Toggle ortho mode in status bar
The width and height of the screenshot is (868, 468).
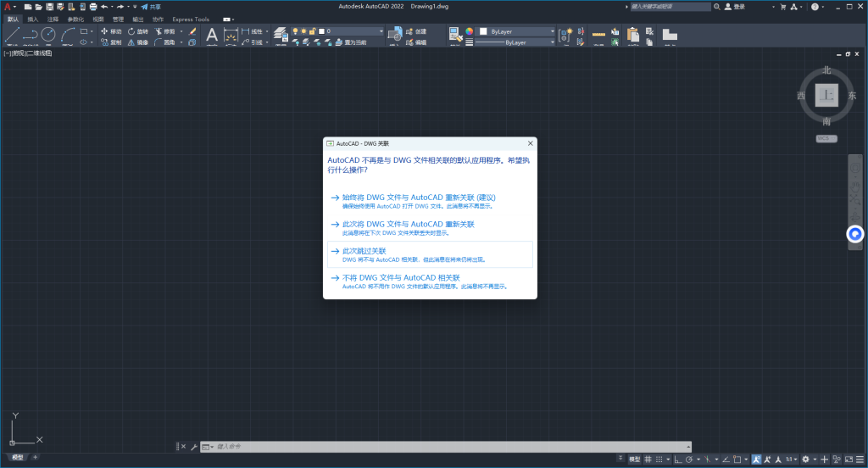tap(679, 460)
